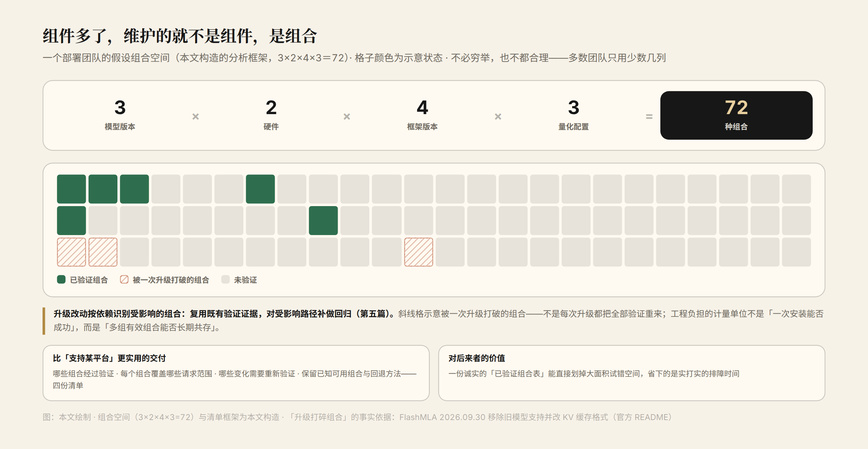Click the 硬件 label
This screenshot has height=449, width=868.
coord(271,127)
